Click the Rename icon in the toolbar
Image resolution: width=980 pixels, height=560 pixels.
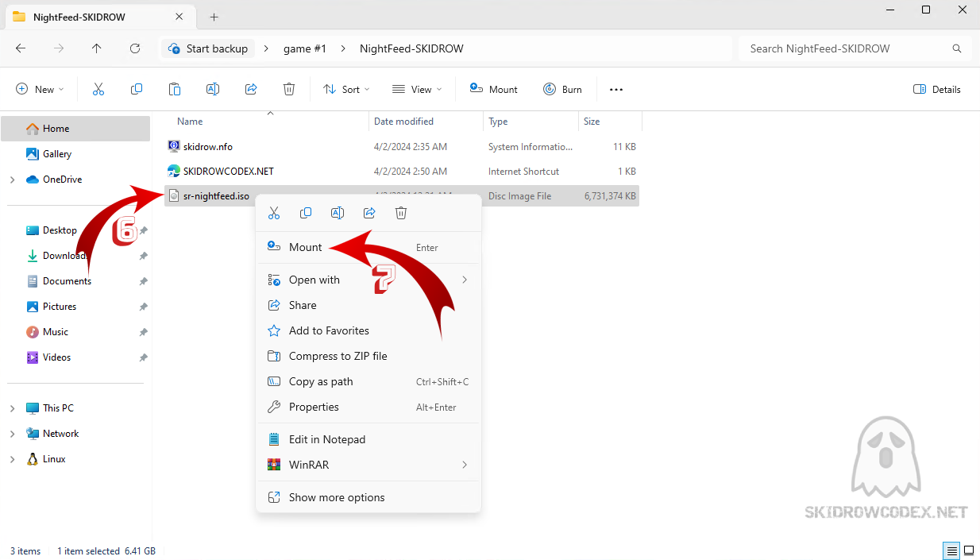pyautogui.click(x=213, y=90)
